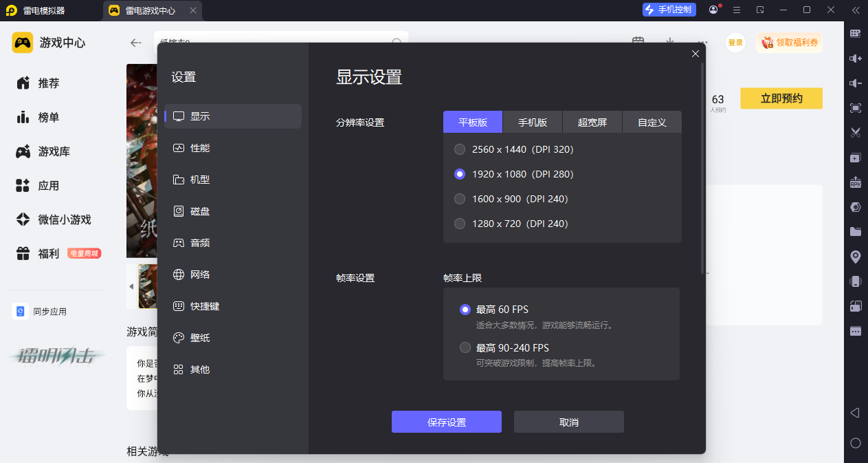The image size is (868, 463).
Task: Open the multi-instance manager icon
Action: point(856,158)
